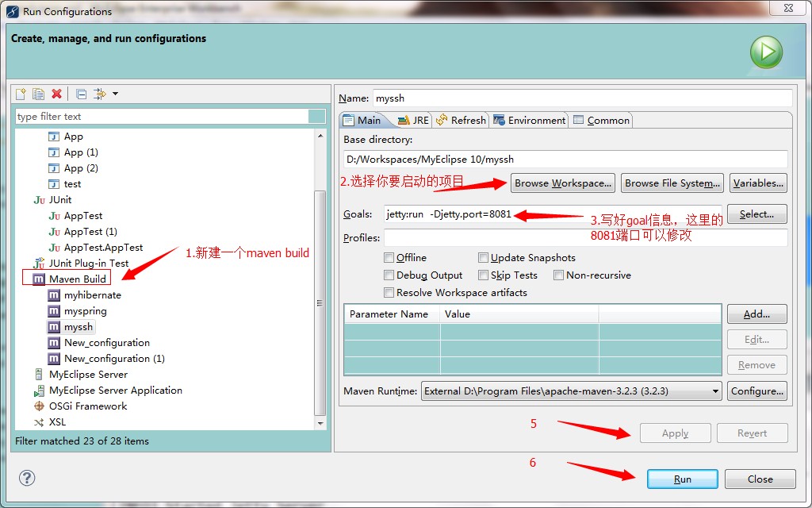Click the Goals input field
The image size is (812, 508).
coord(553,214)
